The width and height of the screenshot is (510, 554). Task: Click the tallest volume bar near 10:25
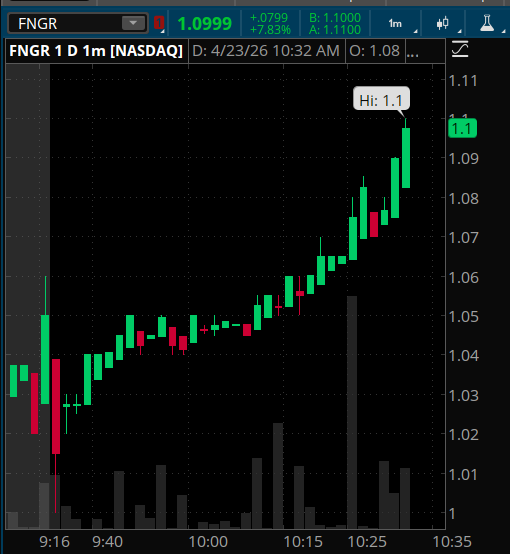pos(352,412)
